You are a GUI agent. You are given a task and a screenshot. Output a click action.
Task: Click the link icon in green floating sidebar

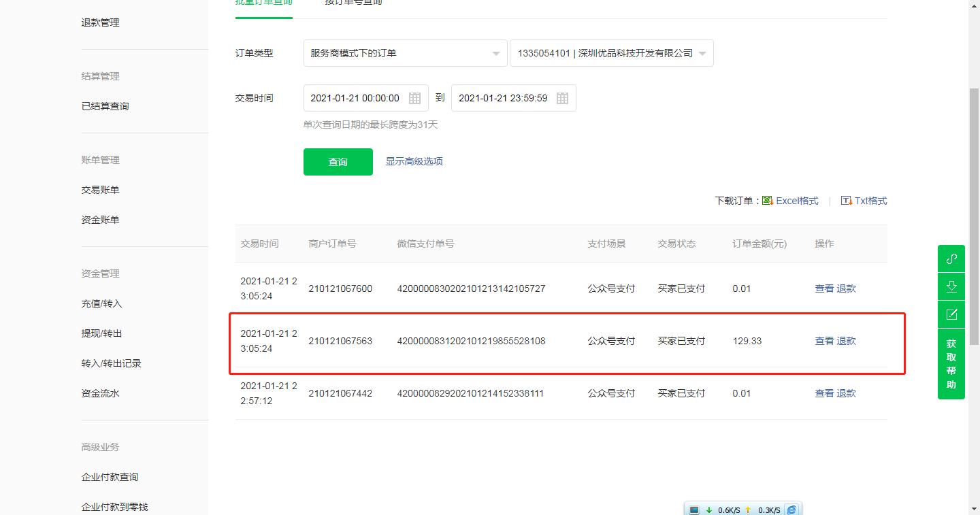tap(951, 259)
